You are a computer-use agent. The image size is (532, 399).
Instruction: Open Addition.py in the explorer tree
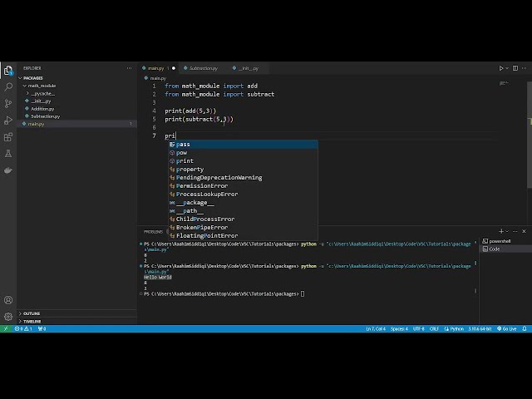point(76,109)
